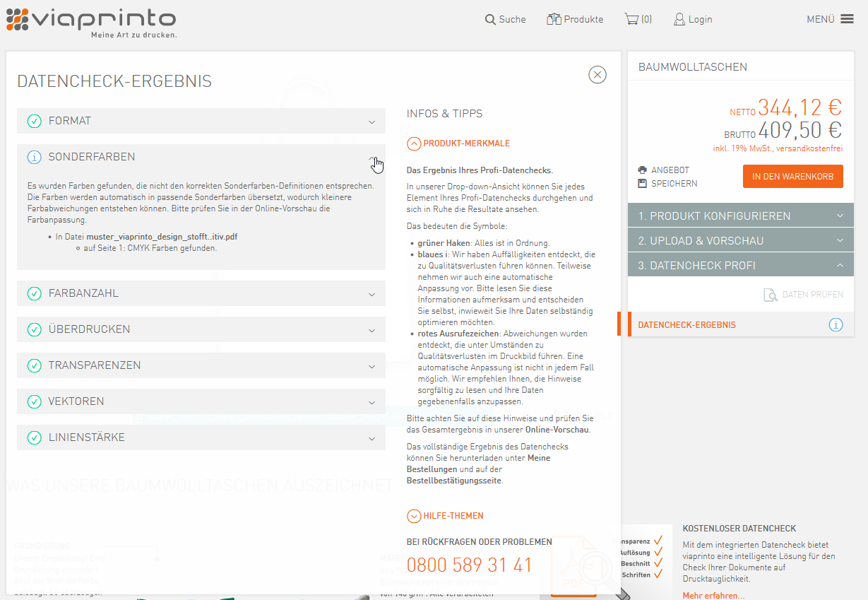Click the INFOS & TIPPS heading

pos(444,114)
